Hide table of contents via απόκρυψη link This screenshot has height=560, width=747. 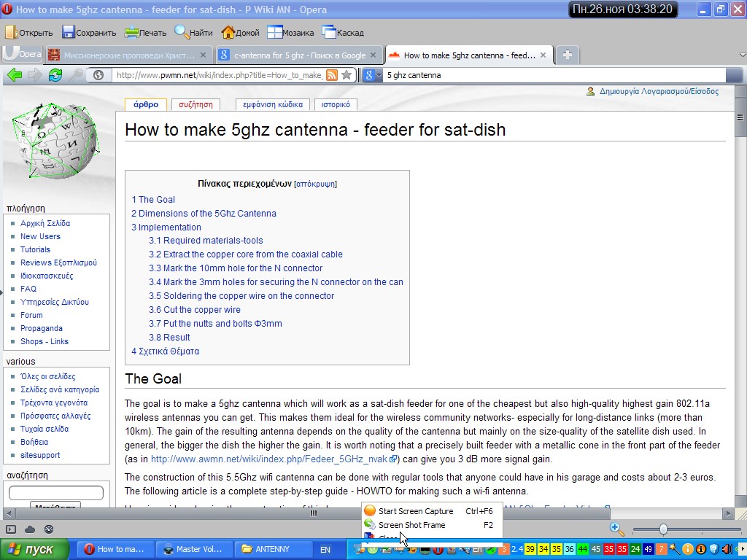pyautogui.click(x=315, y=184)
